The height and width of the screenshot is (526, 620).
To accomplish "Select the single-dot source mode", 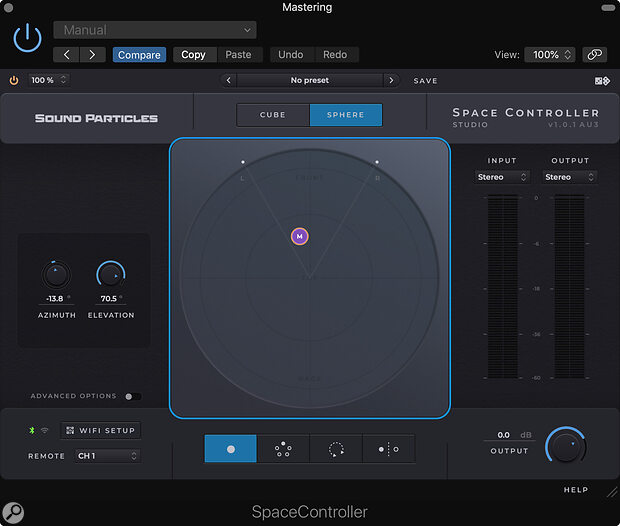I will [231, 449].
